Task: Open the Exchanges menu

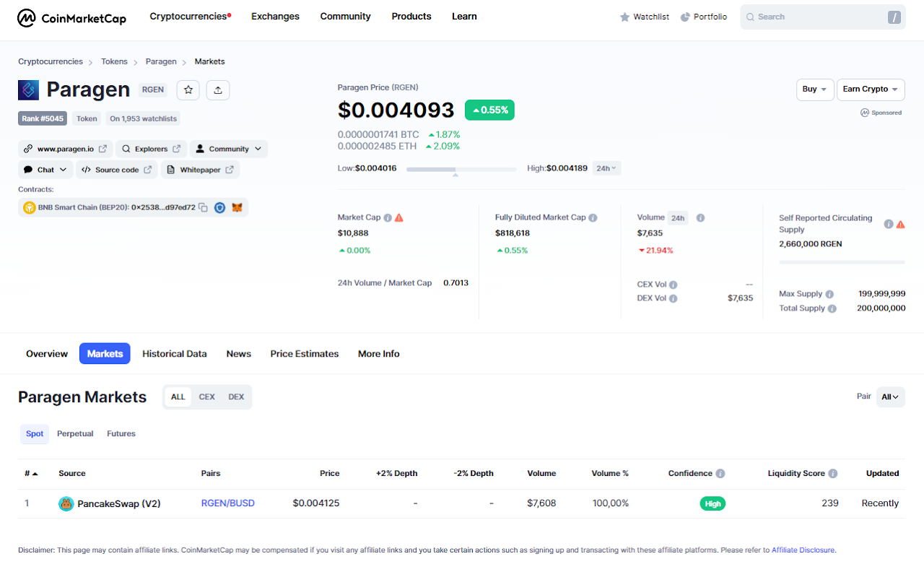Action: [x=275, y=16]
